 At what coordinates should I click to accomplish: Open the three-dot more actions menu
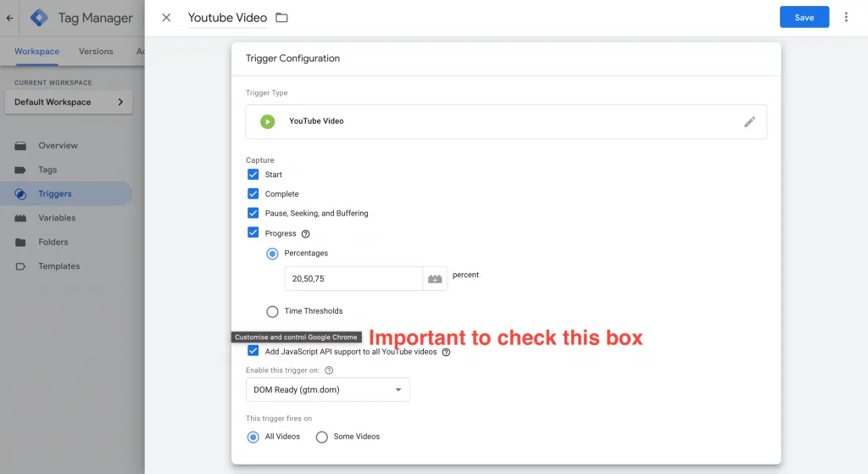tap(846, 17)
